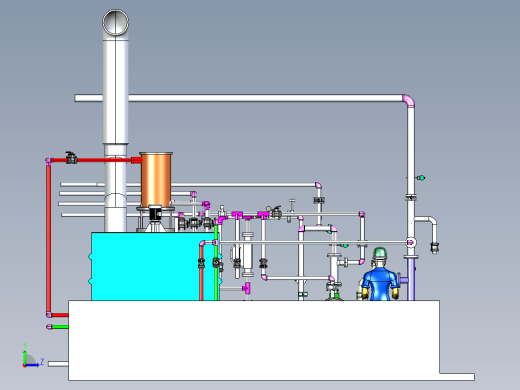This screenshot has width=520, height=390.
Task: Click the blue worker figure
Action: tap(380, 274)
